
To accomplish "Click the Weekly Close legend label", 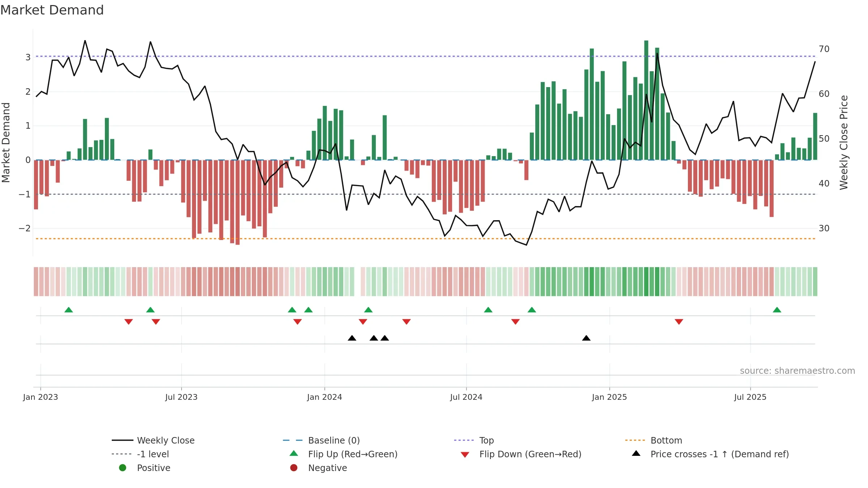I will point(166,440).
